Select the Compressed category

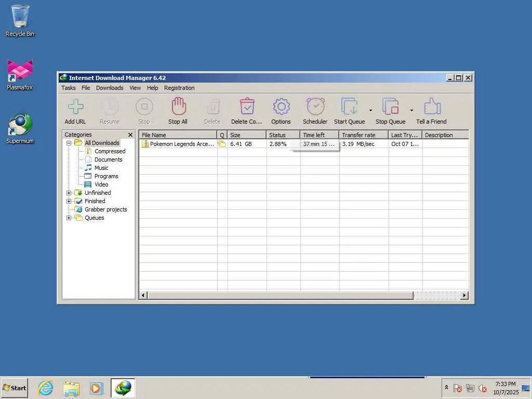click(x=110, y=151)
